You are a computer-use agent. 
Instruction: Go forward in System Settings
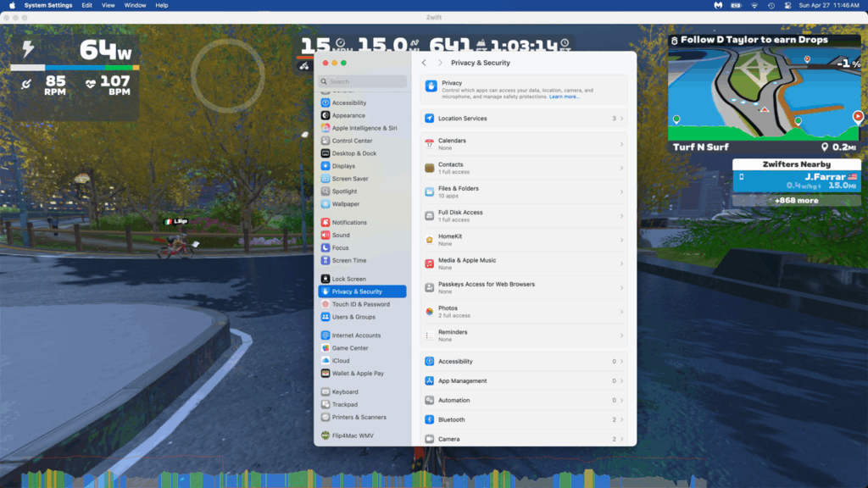click(x=440, y=63)
